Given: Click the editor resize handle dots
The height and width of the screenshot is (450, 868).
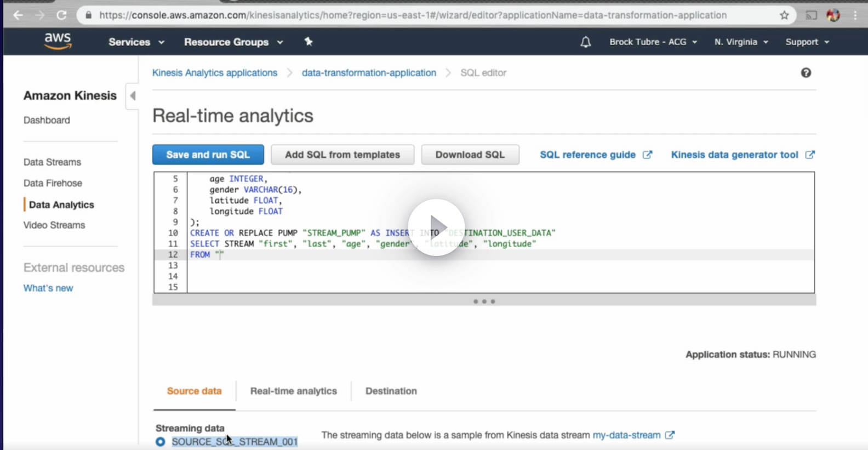Looking at the screenshot, I should click(484, 301).
